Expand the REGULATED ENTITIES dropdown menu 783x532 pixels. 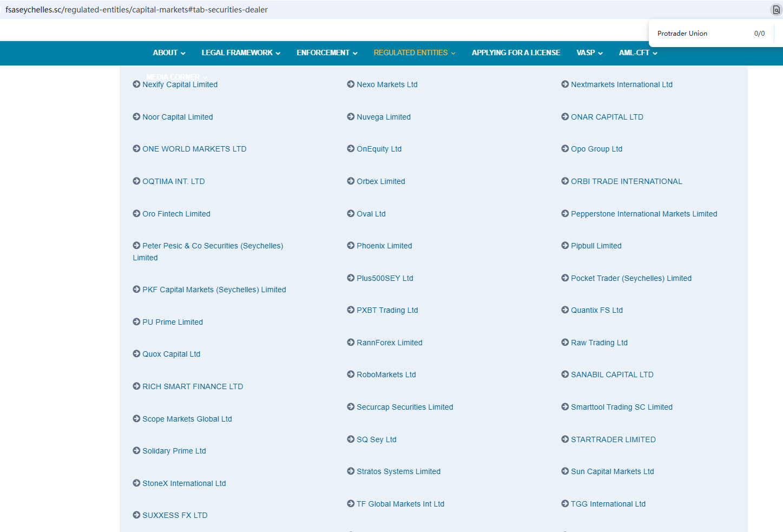415,52
